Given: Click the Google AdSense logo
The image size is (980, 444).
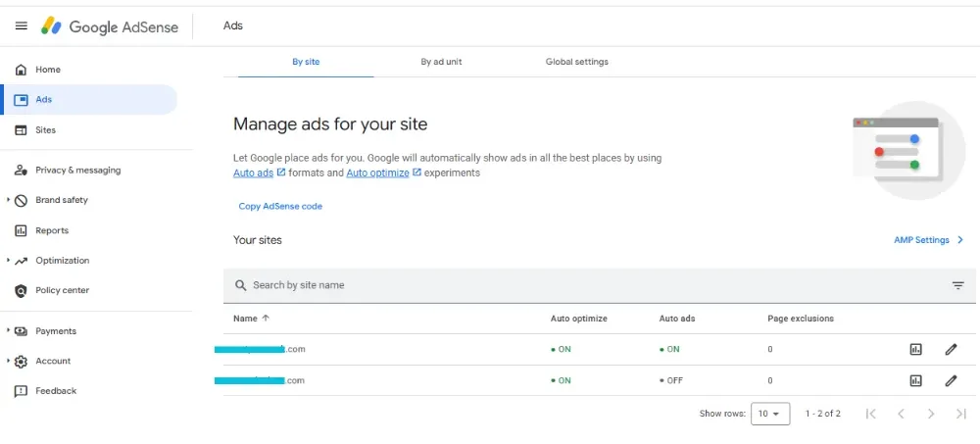Looking at the screenshot, I should [110, 26].
